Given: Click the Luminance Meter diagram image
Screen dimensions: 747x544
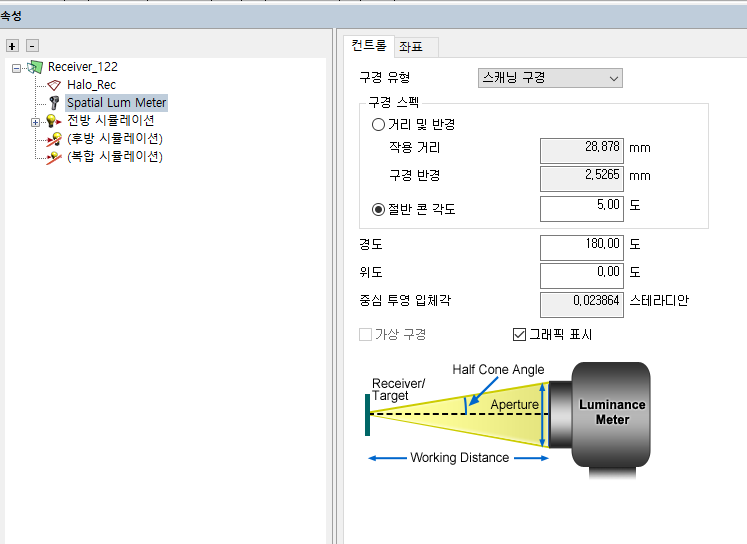Looking at the screenshot, I should [508, 420].
